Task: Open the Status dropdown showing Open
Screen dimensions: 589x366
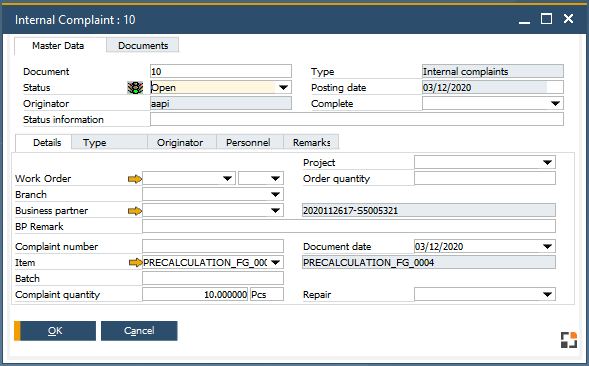Action: 283,88
